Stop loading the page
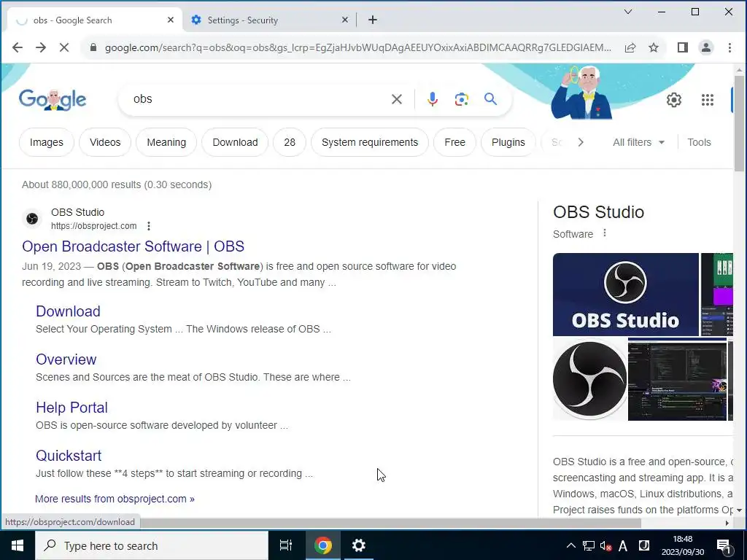This screenshot has height=560, width=747. 64,47
